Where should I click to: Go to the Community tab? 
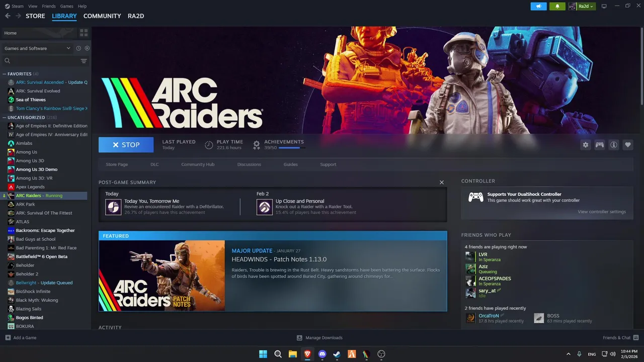point(102,16)
